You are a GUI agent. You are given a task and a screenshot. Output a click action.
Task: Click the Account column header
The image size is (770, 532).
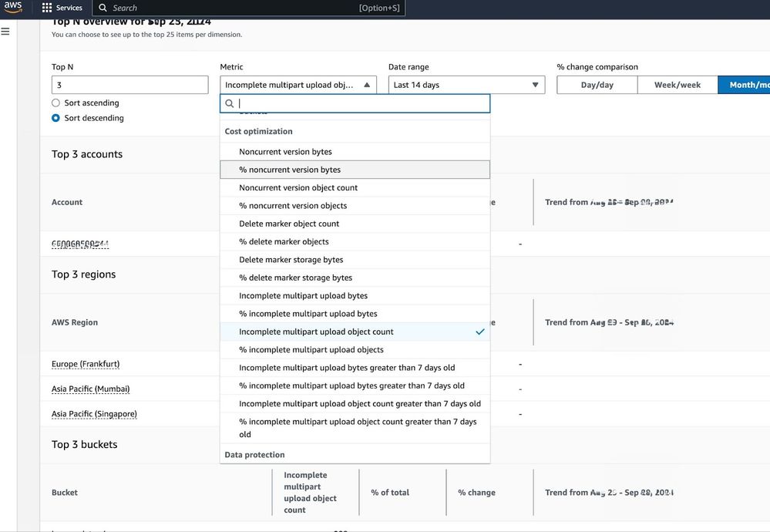pos(67,202)
